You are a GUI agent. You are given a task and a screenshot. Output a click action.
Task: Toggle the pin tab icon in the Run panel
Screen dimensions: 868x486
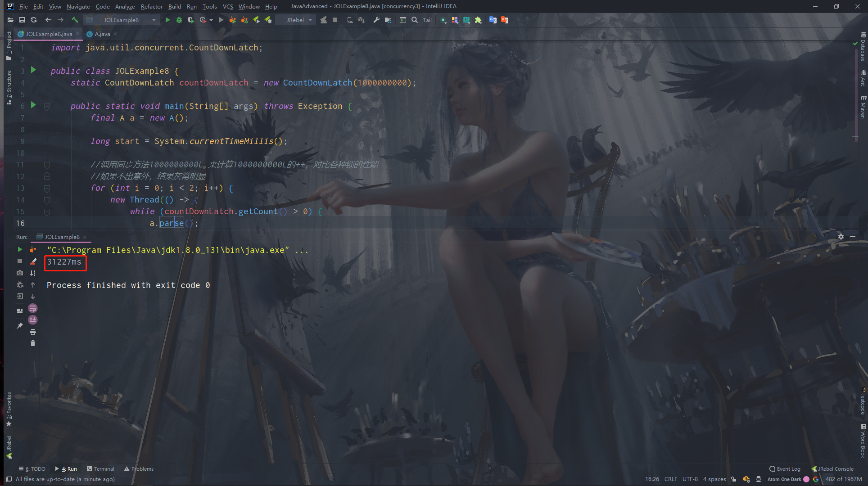click(20, 325)
